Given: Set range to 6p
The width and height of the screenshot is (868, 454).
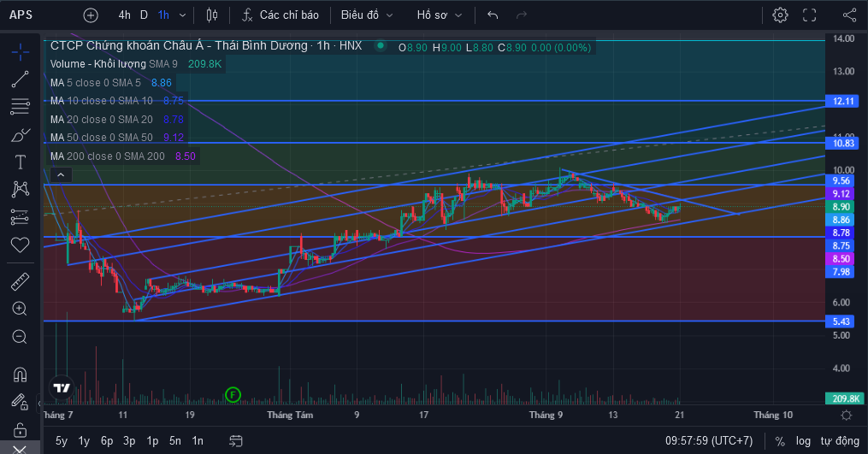Looking at the screenshot, I should [x=107, y=440].
